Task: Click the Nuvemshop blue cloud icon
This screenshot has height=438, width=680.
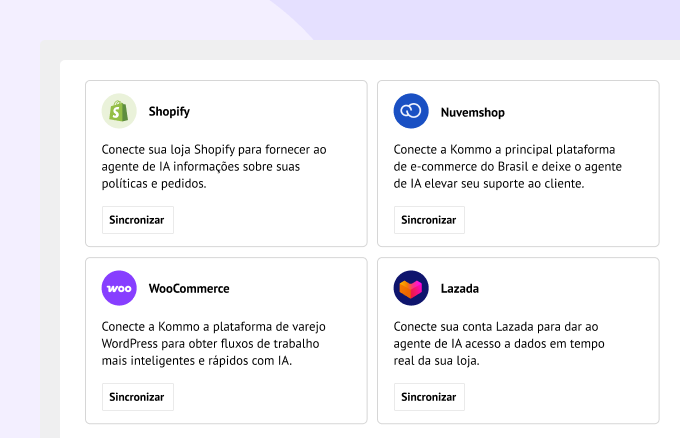Action: pyautogui.click(x=411, y=111)
